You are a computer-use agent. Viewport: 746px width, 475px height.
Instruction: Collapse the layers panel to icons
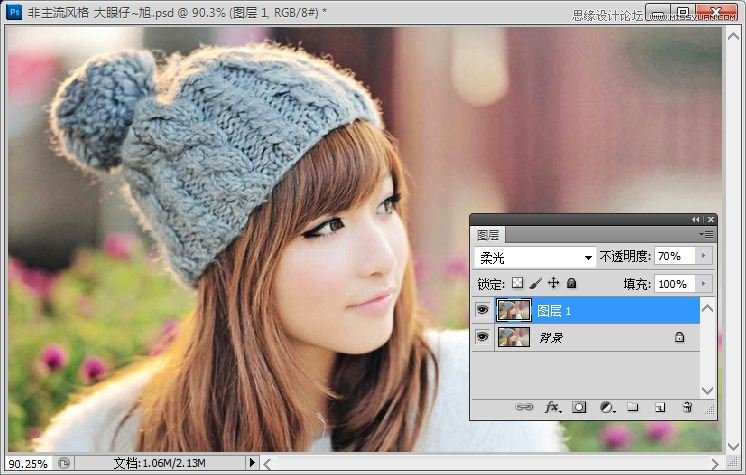(x=695, y=219)
